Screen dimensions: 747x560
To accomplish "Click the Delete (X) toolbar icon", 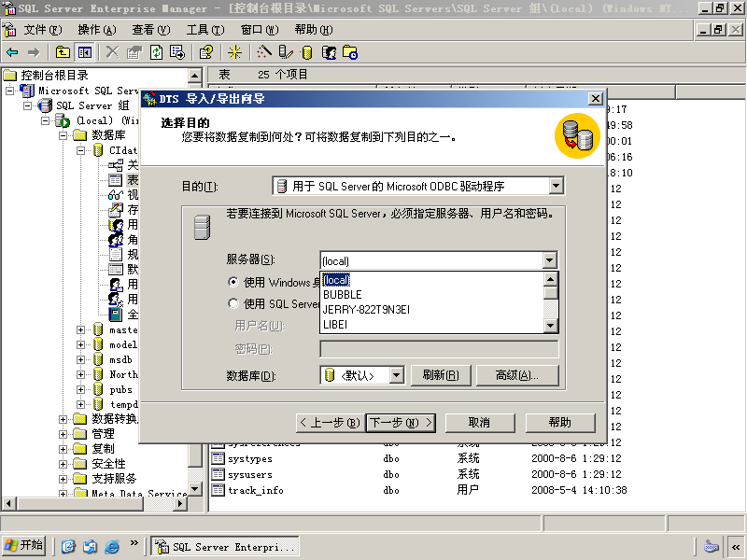I will [112, 52].
